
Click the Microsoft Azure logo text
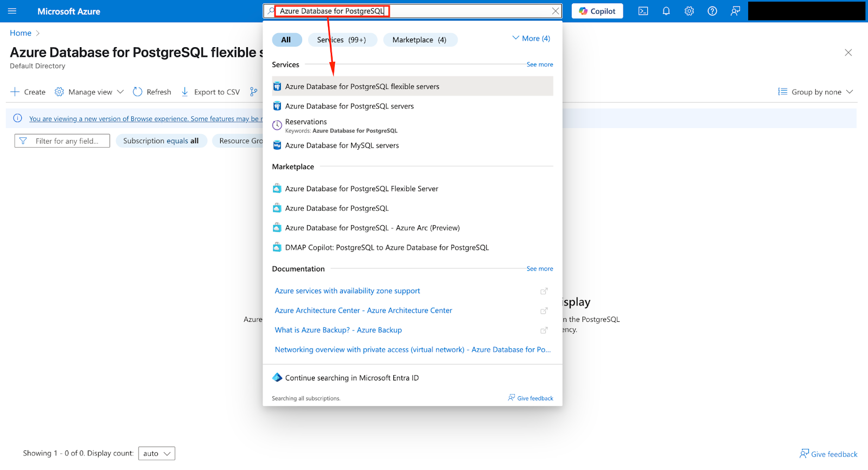pyautogui.click(x=69, y=11)
